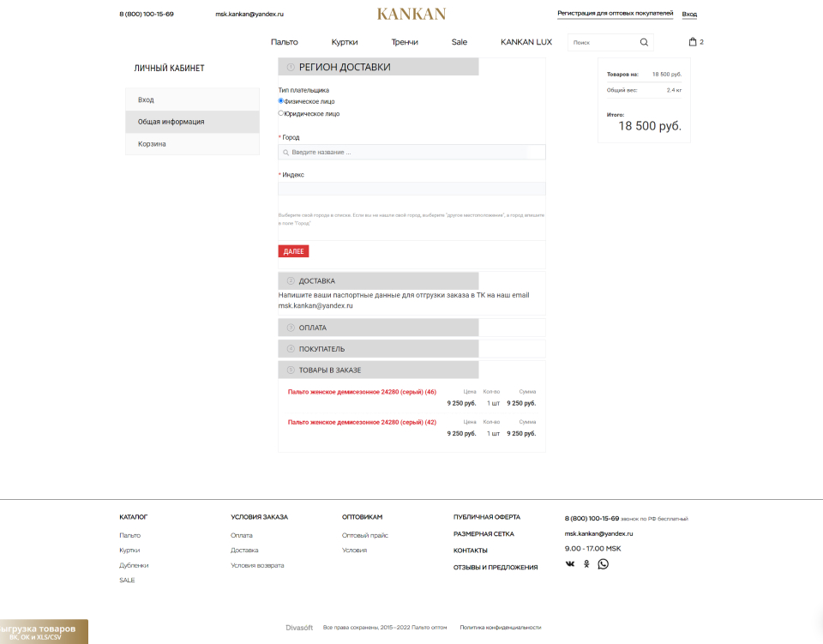Open footer Публичная оферта link
This screenshot has width=823, height=644.
(x=487, y=517)
